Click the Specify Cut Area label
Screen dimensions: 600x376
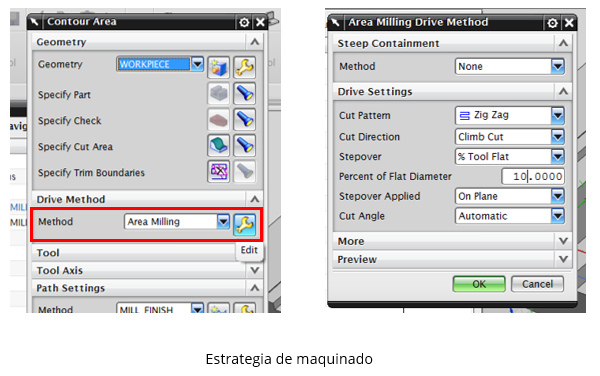(75, 146)
